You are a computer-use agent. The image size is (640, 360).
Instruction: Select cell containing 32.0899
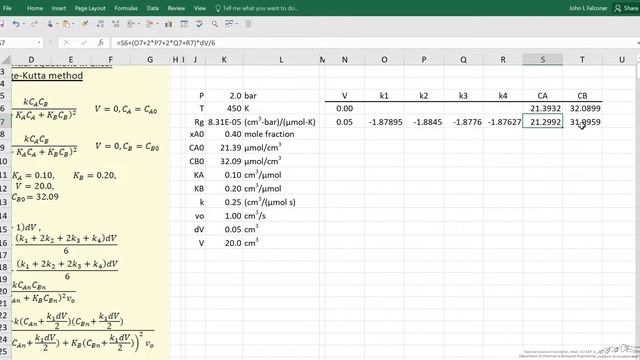pos(582,108)
